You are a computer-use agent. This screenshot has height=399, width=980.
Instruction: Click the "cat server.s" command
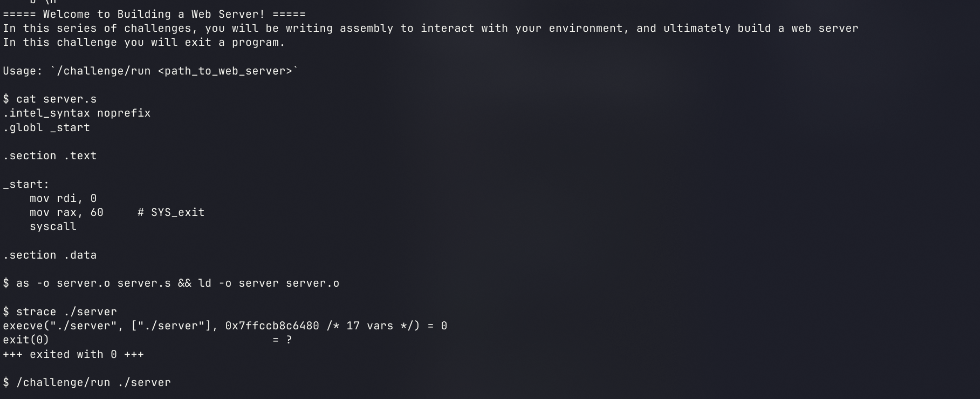[56, 99]
